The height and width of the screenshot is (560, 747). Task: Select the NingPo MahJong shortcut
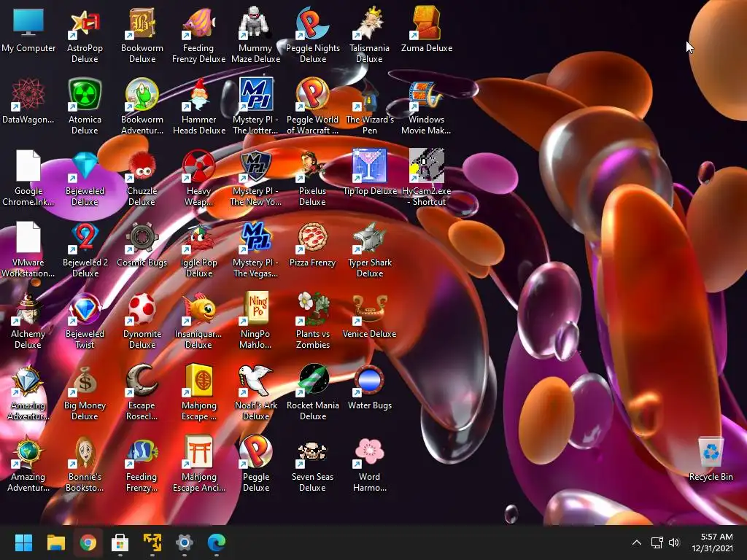click(256, 308)
